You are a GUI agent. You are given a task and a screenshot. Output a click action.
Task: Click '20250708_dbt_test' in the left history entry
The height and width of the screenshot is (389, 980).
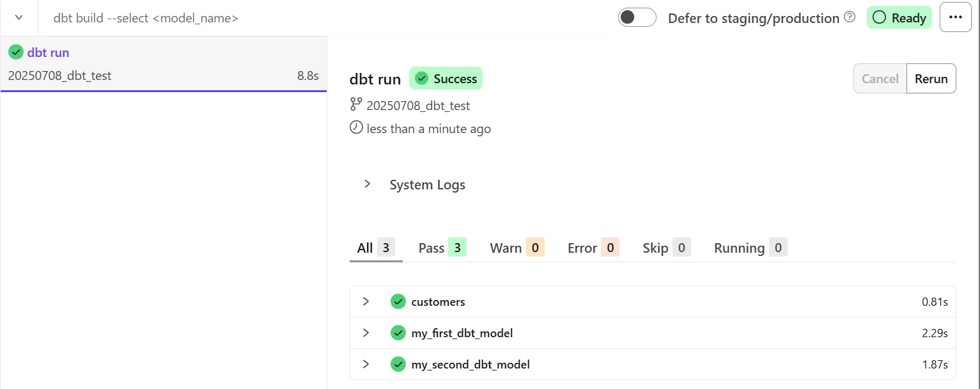pos(59,75)
